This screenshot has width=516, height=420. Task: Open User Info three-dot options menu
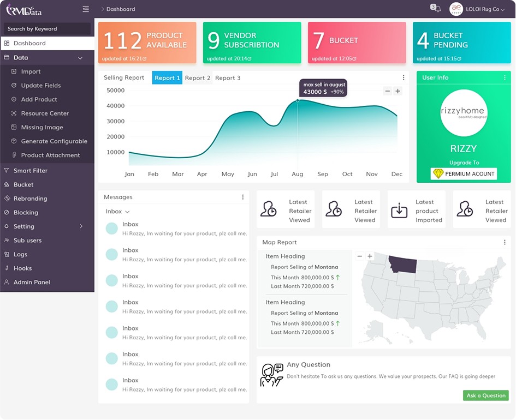pyautogui.click(x=505, y=77)
